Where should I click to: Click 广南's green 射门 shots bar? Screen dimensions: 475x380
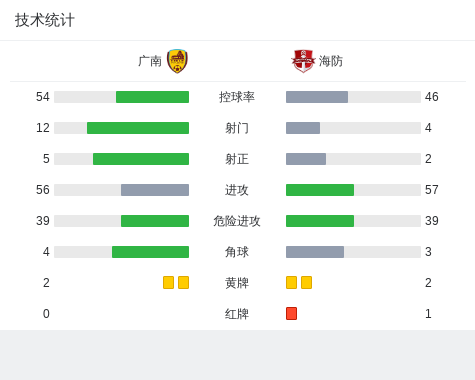138,128
